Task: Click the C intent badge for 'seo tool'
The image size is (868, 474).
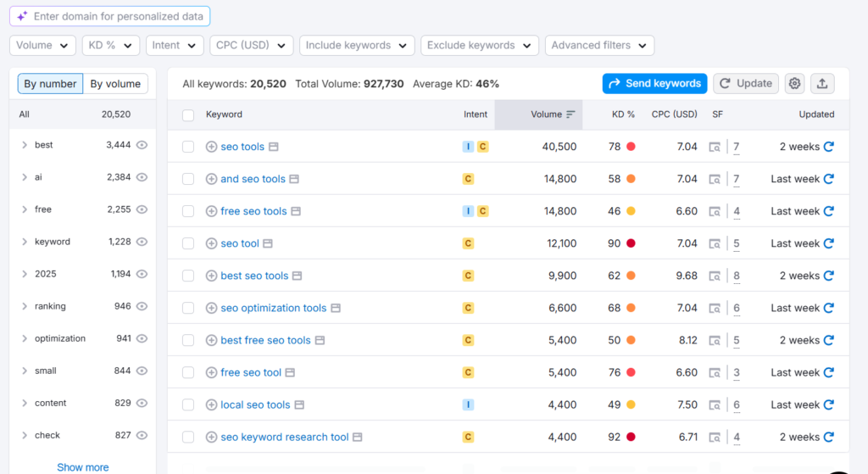Action: click(x=468, y=243)
